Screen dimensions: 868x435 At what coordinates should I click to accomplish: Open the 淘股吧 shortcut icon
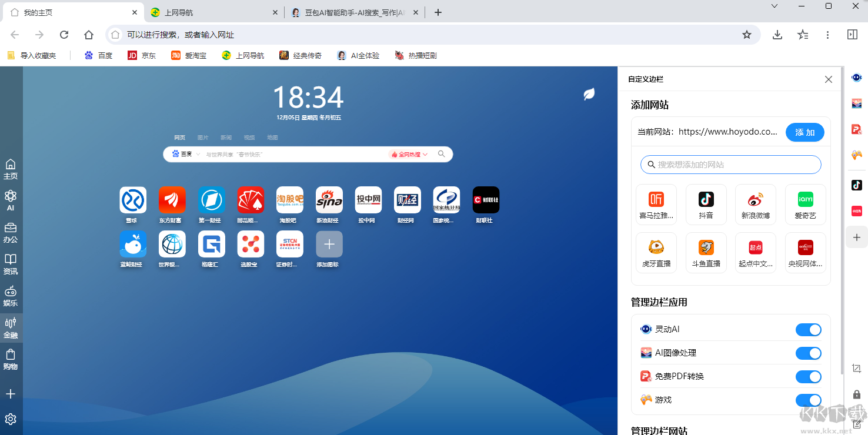[290, 200]
